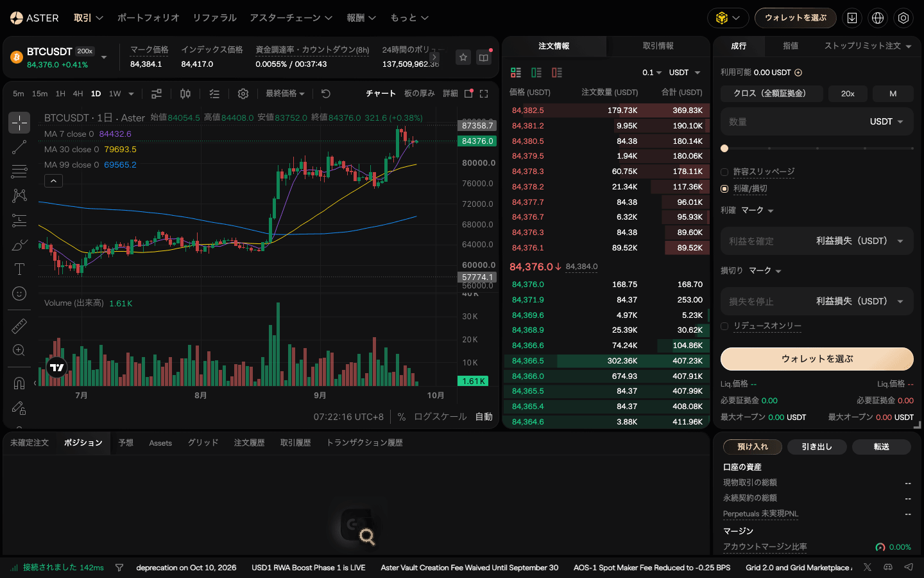Open the 20x leverage button
This screenshot has width=924, height=578.
848,94
